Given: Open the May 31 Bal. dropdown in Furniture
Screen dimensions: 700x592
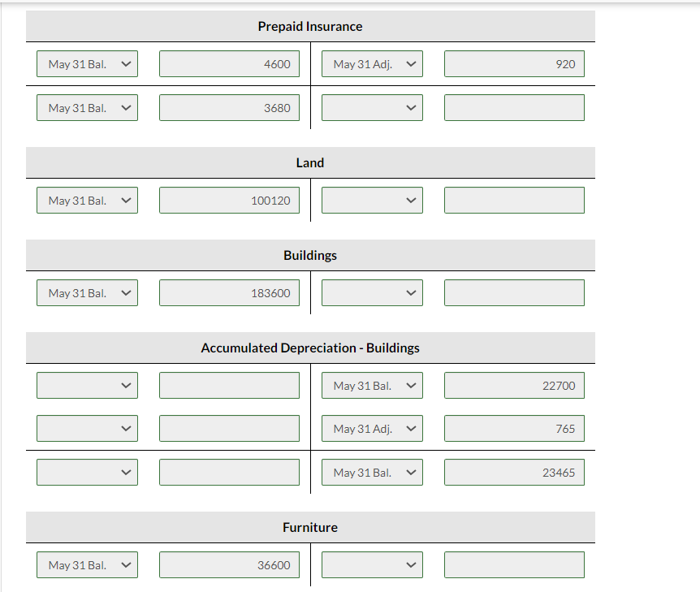Looking at the screenshot, I should click(x=87, y=564).
